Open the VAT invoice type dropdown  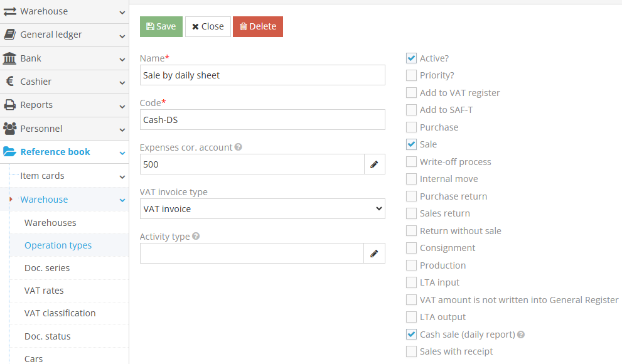tap(262, 209)
